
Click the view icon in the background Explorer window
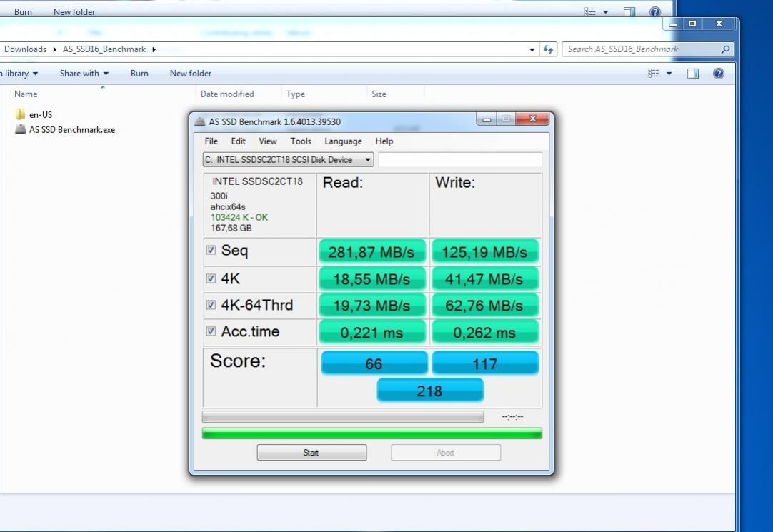click(x=590, y=12)
